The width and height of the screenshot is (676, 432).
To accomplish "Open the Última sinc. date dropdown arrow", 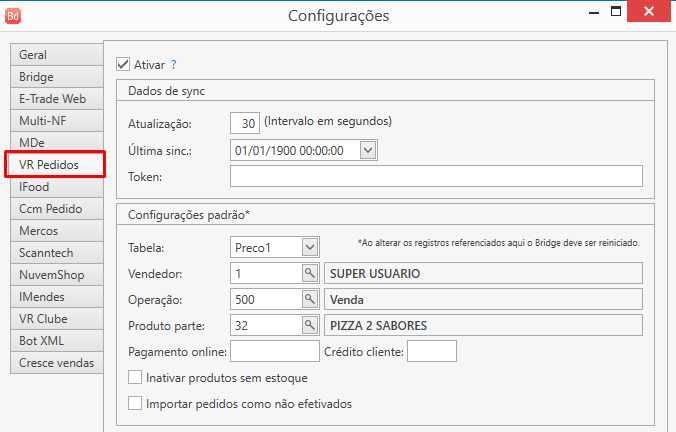I will (x=368, y=150).
